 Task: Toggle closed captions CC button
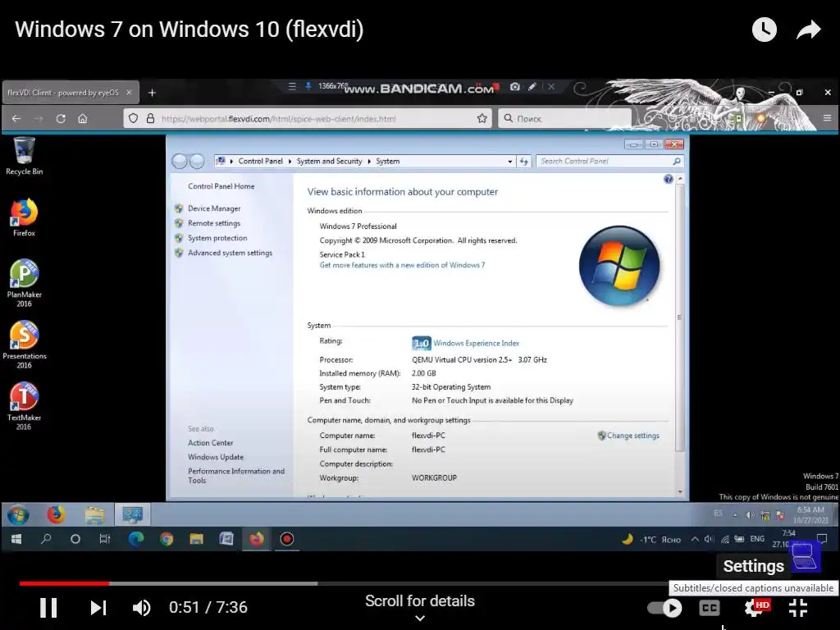coord(710,608)
